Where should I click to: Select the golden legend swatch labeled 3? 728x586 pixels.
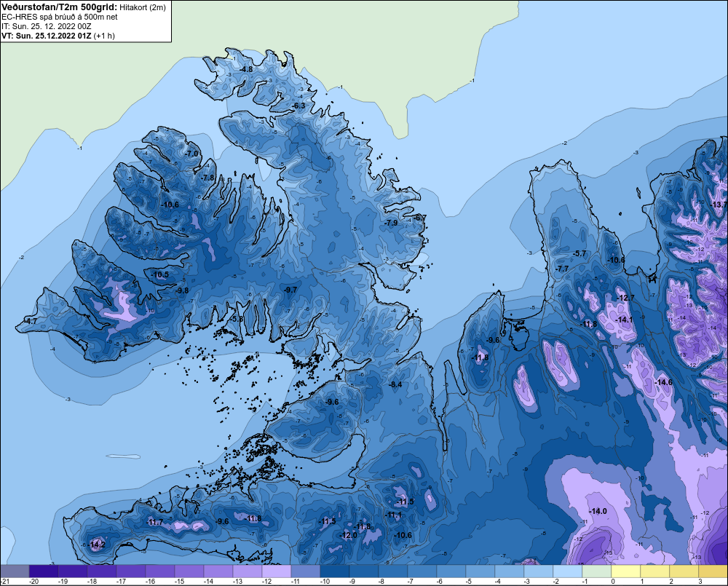point(713,571)
